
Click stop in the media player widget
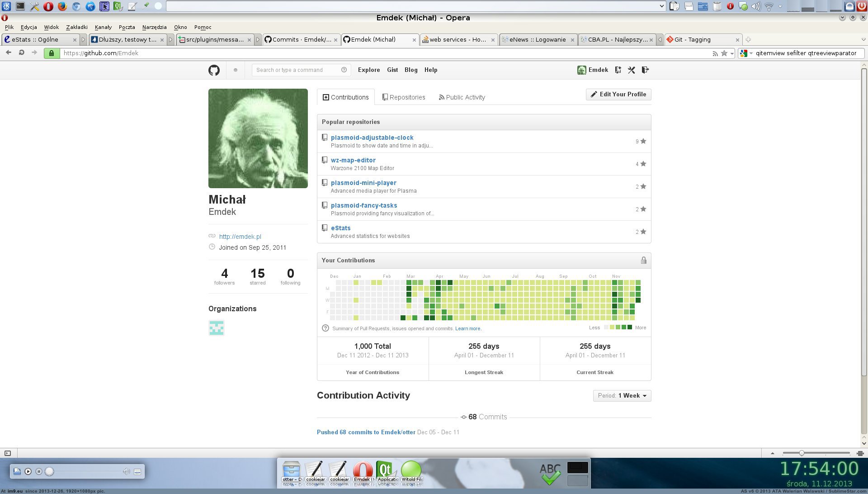coord(39,471)
